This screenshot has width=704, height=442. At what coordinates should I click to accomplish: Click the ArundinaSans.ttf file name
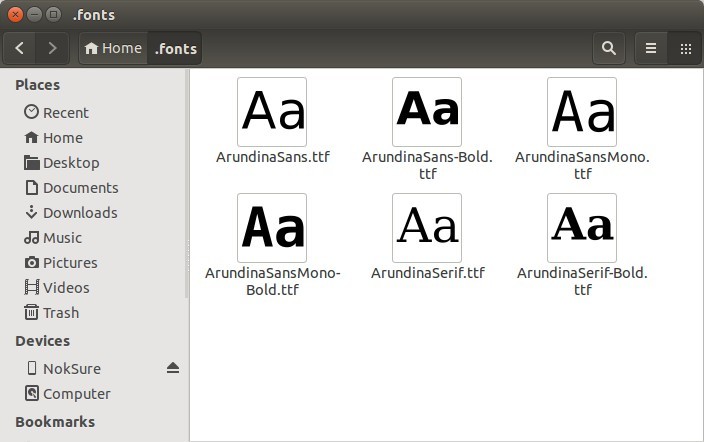click(x=273, y=157)
